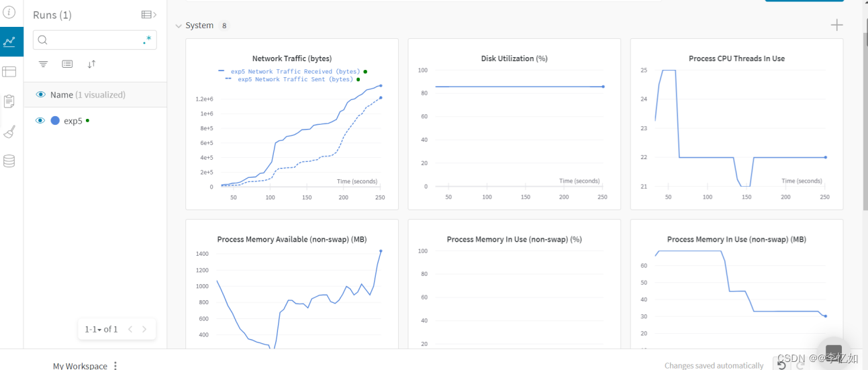Open the project overview info icon
Viewport: 868px width, 370px height.
click(9, 12)
